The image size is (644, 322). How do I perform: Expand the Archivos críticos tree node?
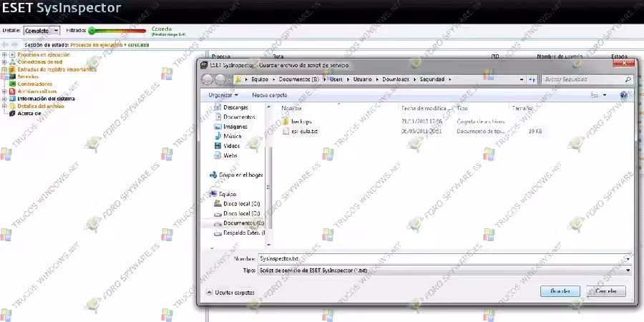(x=4, y=91)
